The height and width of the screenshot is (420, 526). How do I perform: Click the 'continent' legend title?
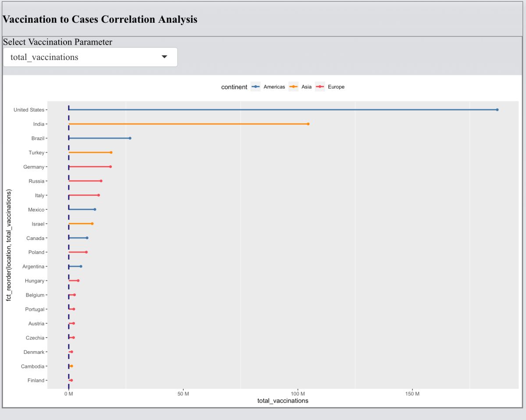[234, 87]
